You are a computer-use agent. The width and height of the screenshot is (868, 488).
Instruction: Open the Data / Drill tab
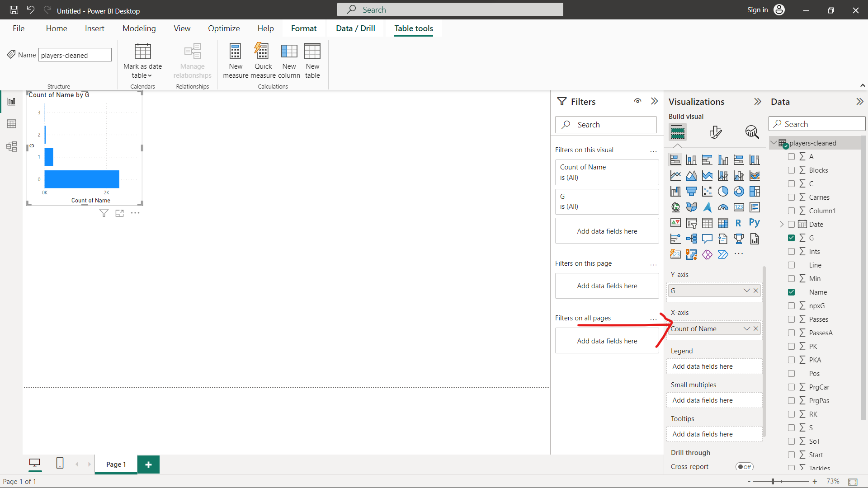[x=355, y=28]
